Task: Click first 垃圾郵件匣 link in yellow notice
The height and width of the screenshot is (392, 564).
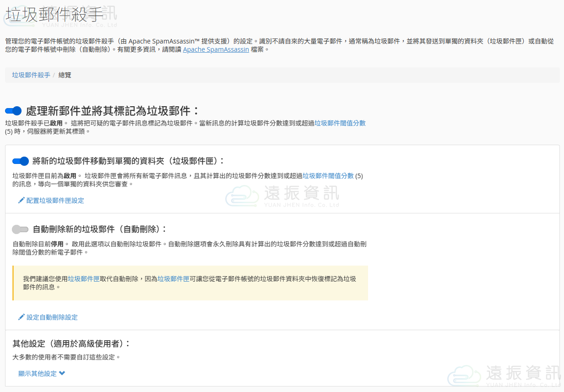Action: coord(84,278)
